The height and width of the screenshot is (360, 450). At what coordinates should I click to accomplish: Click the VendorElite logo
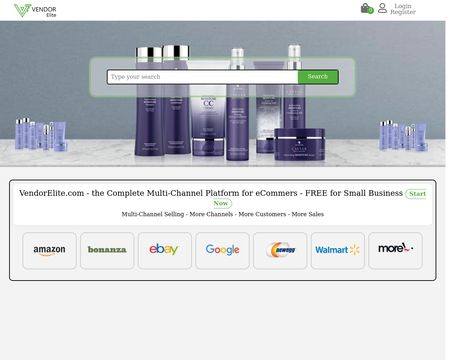pos(35,10)
